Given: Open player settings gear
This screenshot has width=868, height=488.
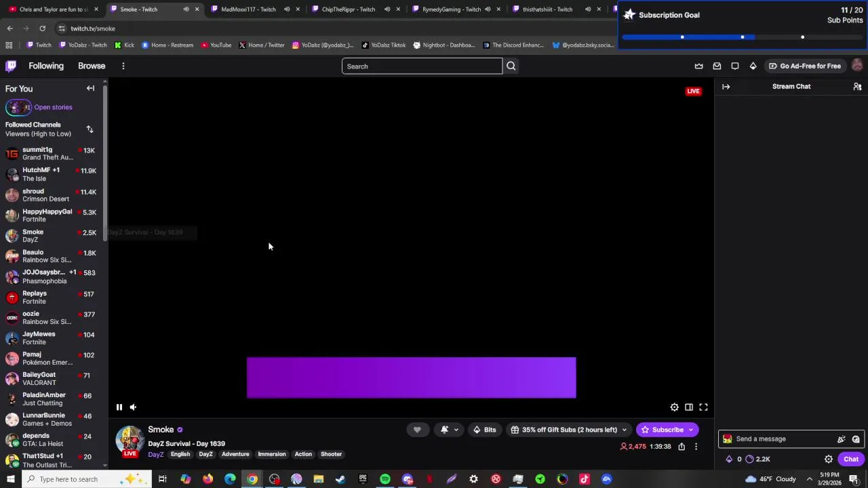Looking at the screenshot, I should [x=674, y=407].
